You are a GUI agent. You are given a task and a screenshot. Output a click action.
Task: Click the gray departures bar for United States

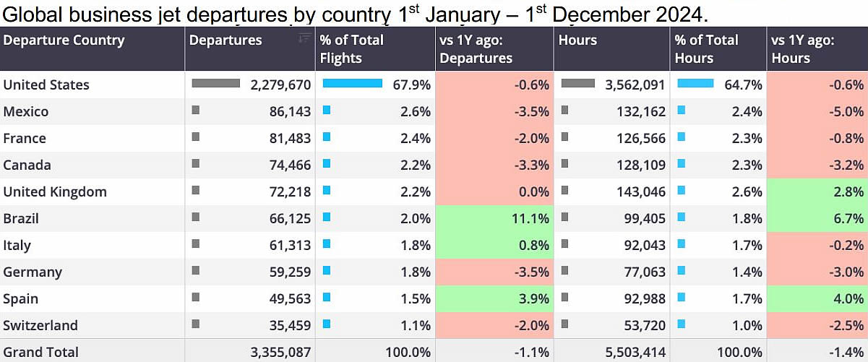pos(215,84)
